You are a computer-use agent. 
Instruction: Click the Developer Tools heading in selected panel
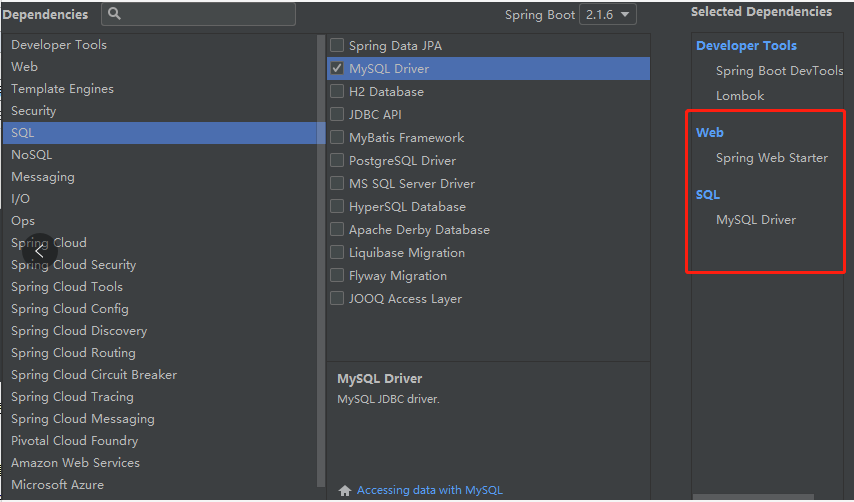tap(746, 46)
